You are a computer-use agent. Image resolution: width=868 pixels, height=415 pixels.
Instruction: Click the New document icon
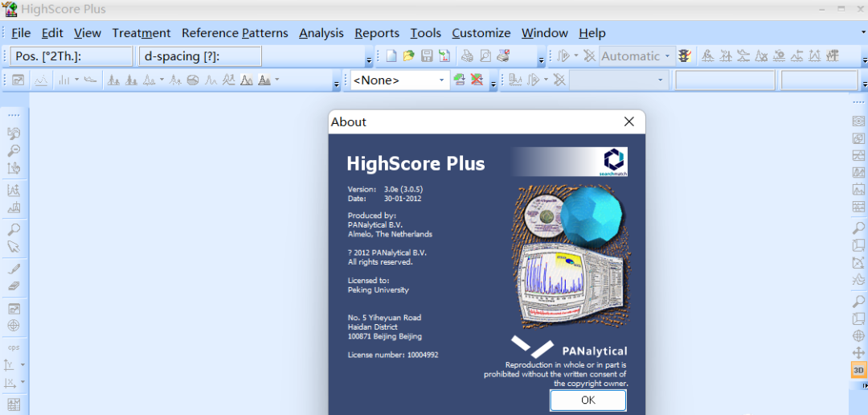coord(391,56)
